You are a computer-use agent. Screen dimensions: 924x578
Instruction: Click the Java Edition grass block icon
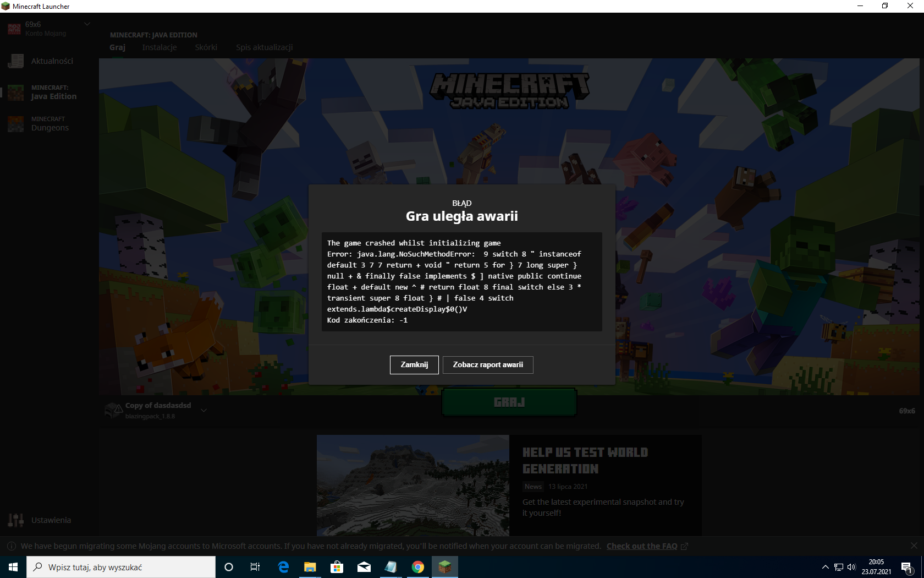tap(16, 92)
